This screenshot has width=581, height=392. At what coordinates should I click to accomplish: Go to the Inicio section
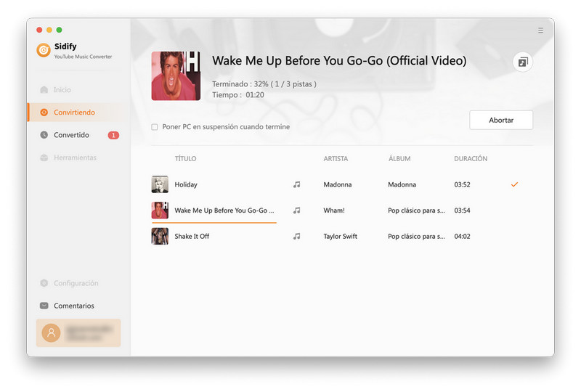click(78, 90)
